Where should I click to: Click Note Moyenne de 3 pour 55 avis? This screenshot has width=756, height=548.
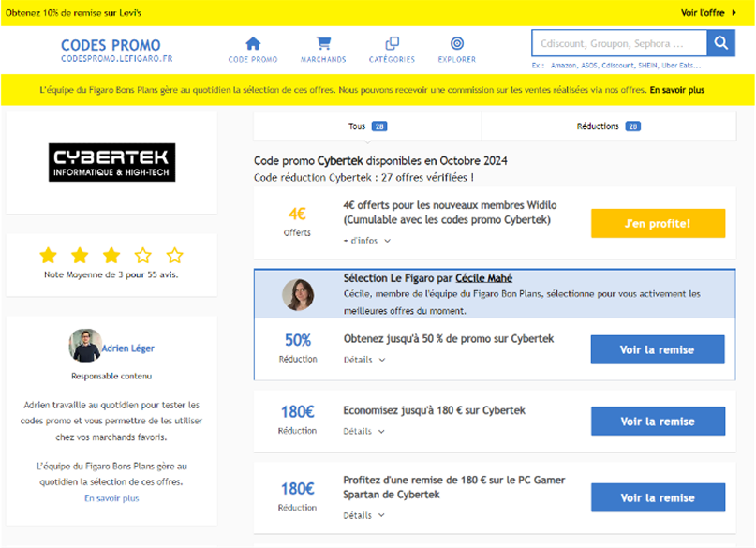(x=111, y=274)
